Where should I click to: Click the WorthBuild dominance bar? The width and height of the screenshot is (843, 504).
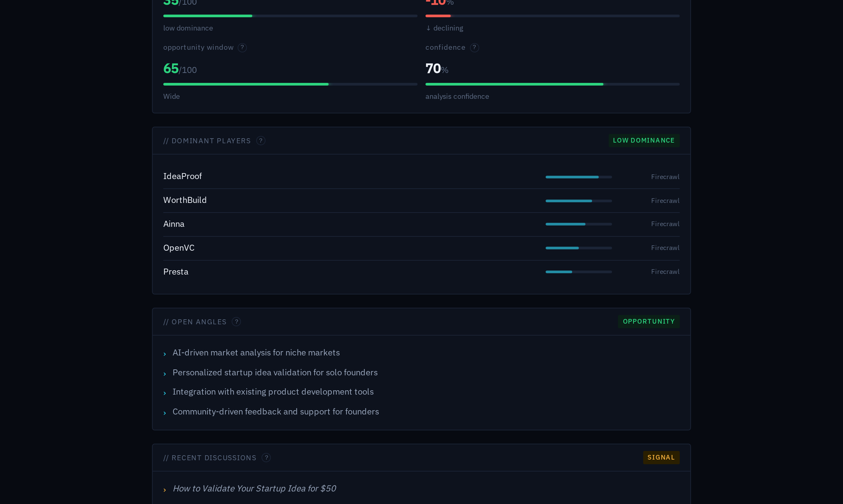click(x=578, y=201)
